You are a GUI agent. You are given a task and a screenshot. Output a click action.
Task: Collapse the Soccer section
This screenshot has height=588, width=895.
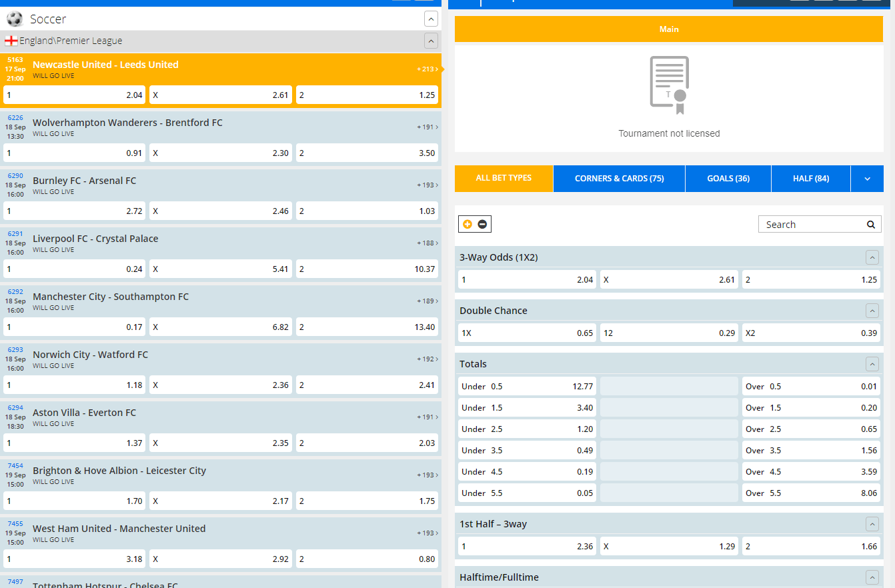(431, 19)
